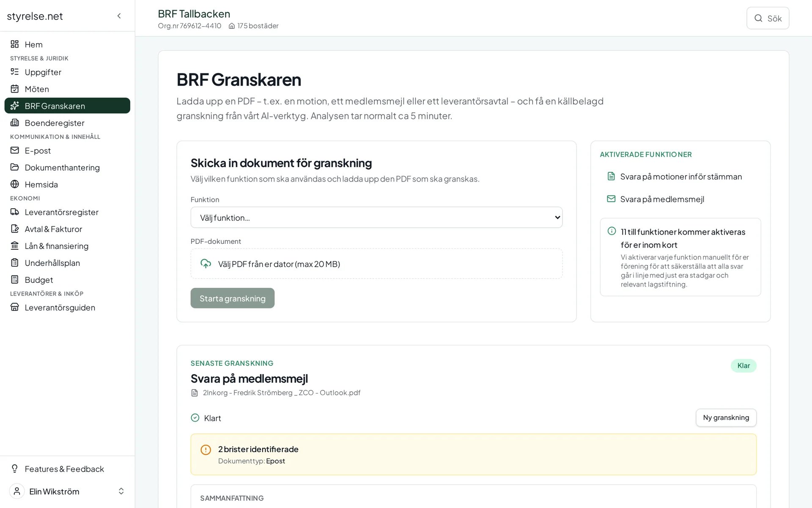Click the Budget calculator icon
Image resolution: width=812 pixels, height=508 pixels.
coord(15,279)
